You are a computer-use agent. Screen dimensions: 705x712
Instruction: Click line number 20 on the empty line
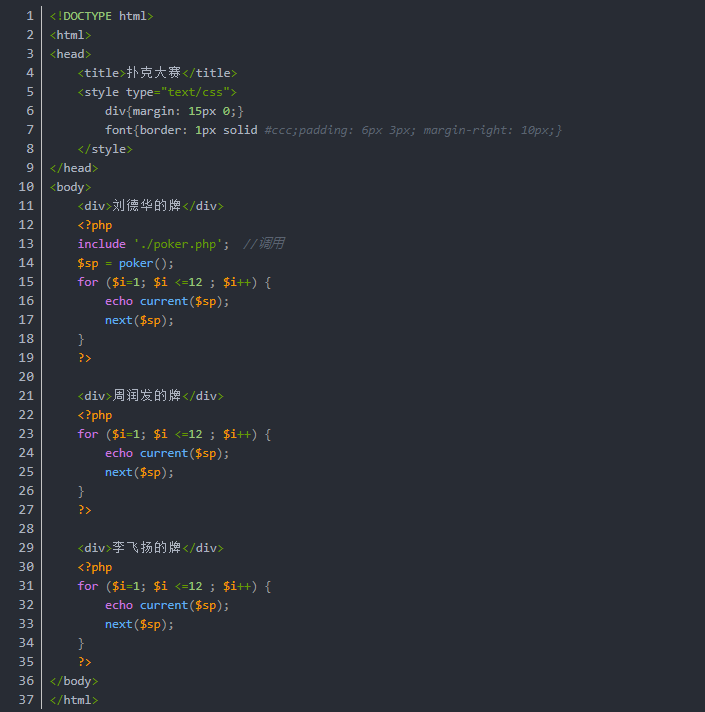(x=27, y=377)
